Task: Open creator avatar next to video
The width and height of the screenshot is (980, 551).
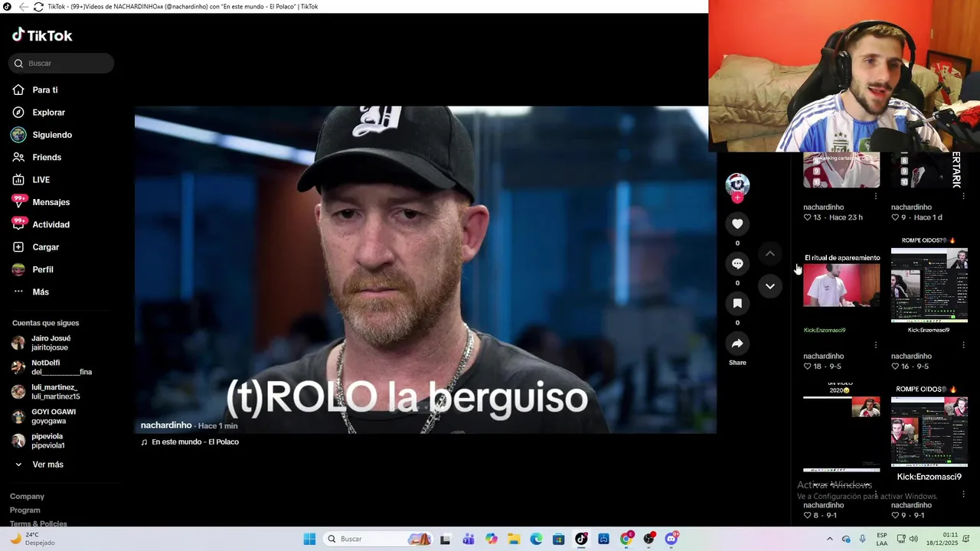Action: click(x=737, y=184)
